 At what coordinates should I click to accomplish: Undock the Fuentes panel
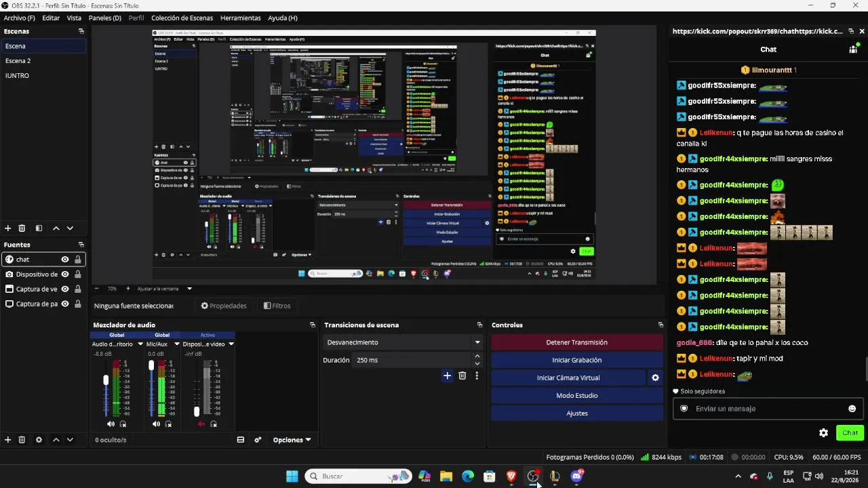pos(81,245)
